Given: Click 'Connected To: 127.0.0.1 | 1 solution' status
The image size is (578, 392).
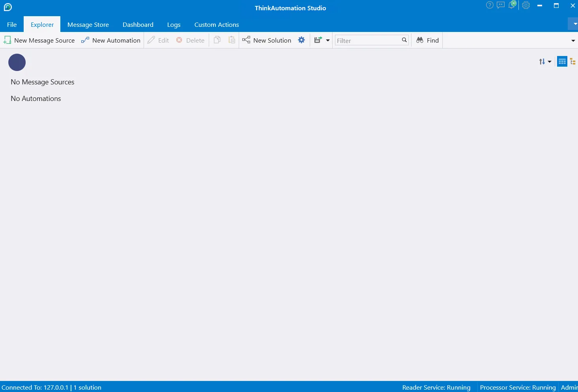Looking at the screenshot, I should point(52,387).
